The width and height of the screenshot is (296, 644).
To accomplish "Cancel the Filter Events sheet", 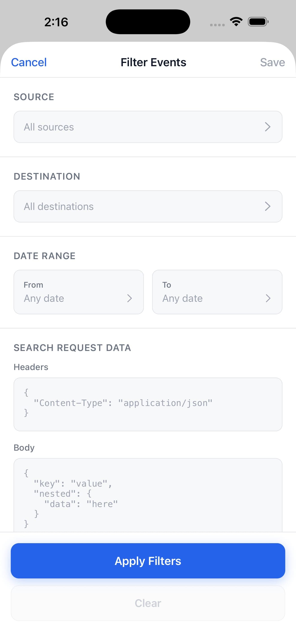I will point(29,62).
